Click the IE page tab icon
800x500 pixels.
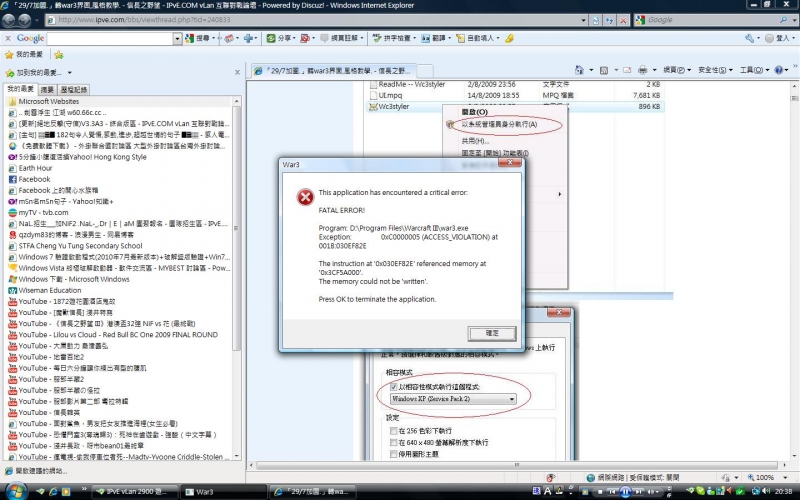point(258,71)
